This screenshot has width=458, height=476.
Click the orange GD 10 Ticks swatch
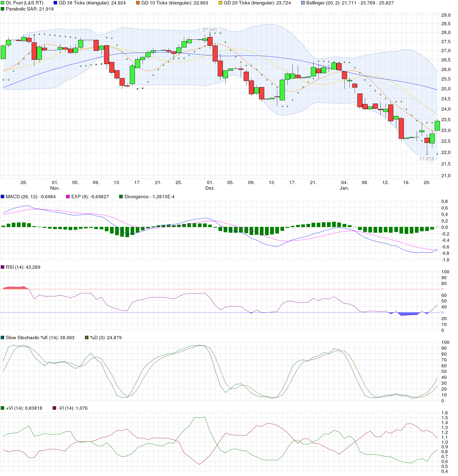[138, 3]
